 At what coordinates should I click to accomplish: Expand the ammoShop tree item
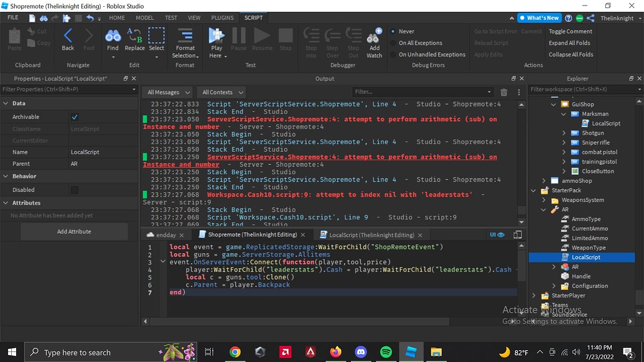[544, 180]
